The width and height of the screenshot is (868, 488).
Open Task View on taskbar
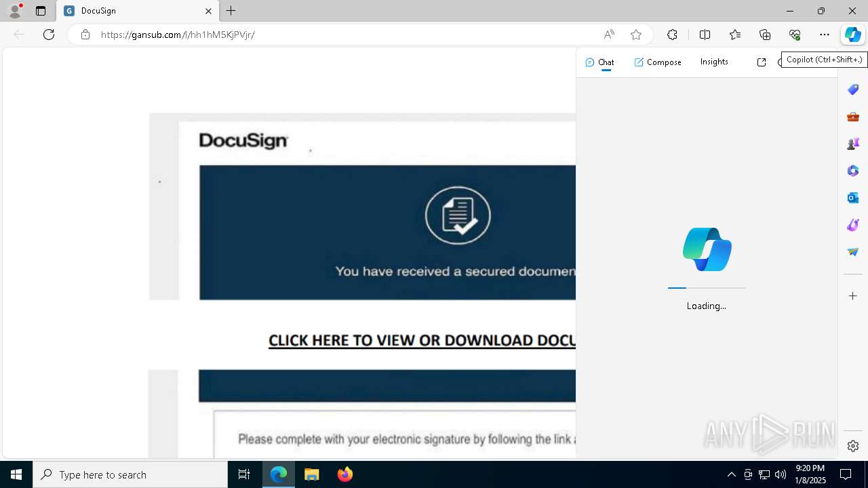coord(244,474)
